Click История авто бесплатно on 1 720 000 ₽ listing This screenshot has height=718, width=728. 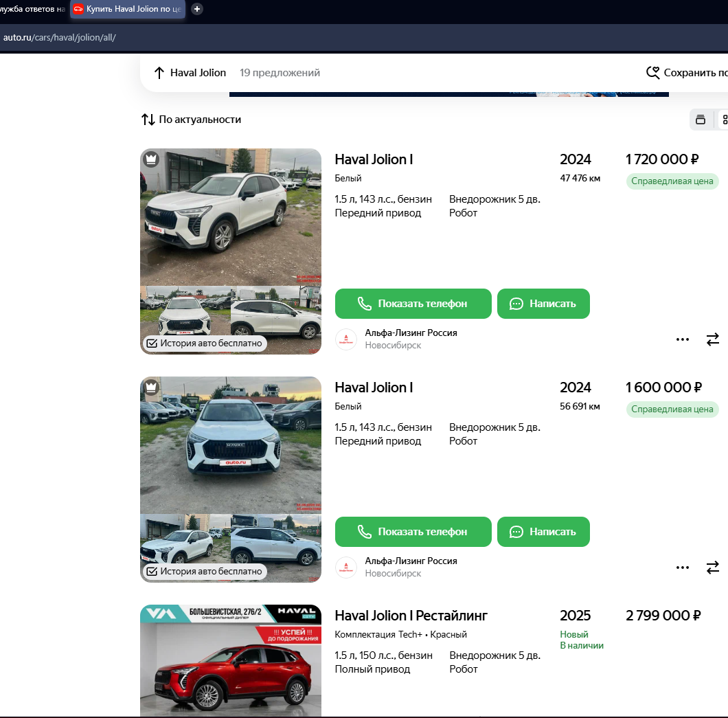coord(205,344)
